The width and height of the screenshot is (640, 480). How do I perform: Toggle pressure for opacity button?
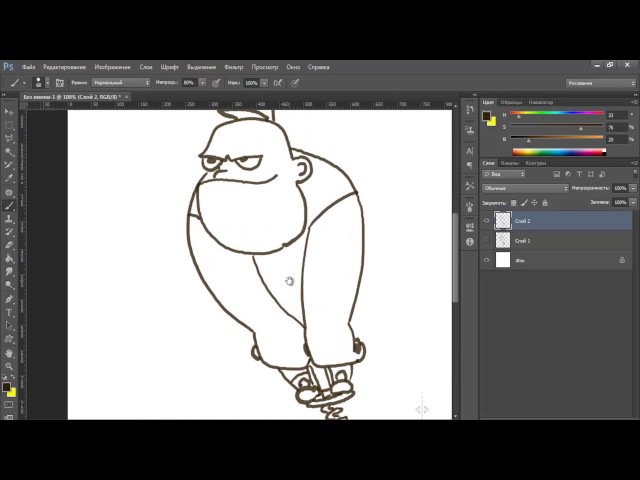click(216, 83)
